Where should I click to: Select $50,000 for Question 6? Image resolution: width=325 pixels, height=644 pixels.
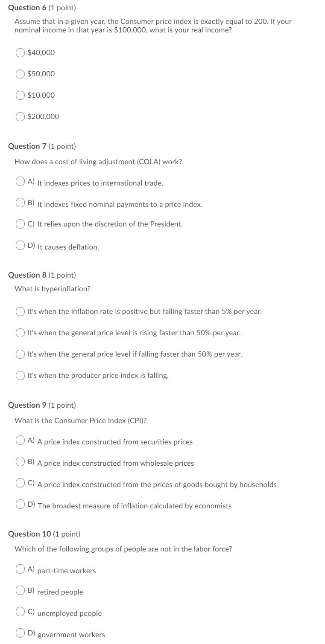20,74
